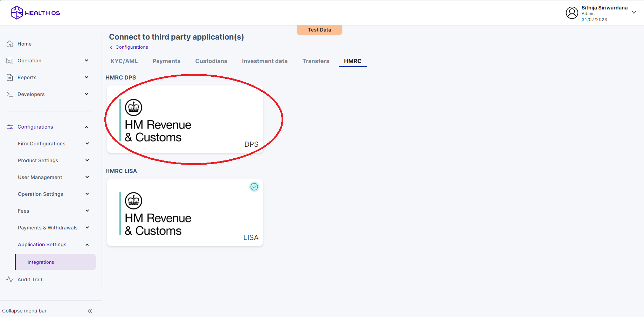Click the green check icon on LISA card

[x=254, y=187]
